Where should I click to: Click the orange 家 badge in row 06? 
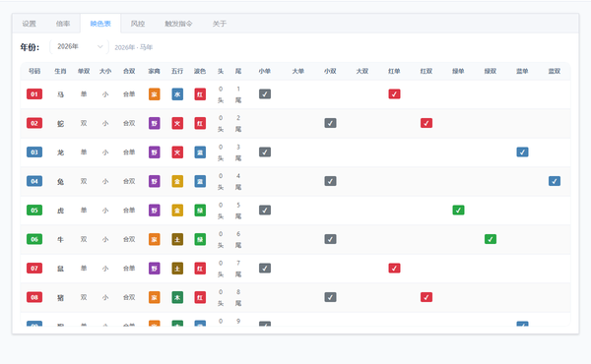click(155, 239)
